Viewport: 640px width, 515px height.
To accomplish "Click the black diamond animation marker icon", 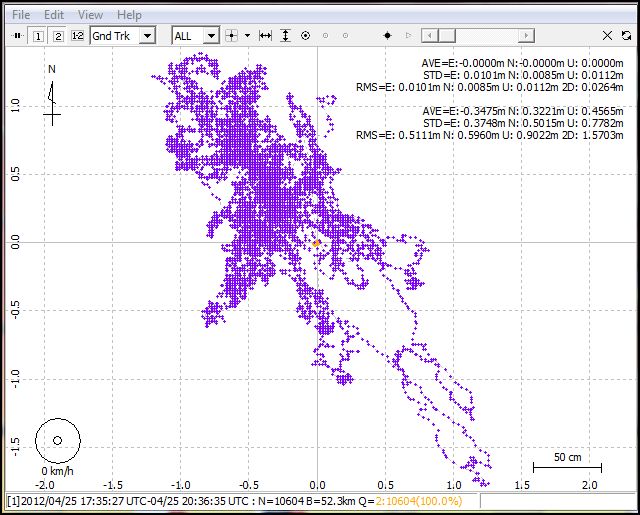I will 388,35.
